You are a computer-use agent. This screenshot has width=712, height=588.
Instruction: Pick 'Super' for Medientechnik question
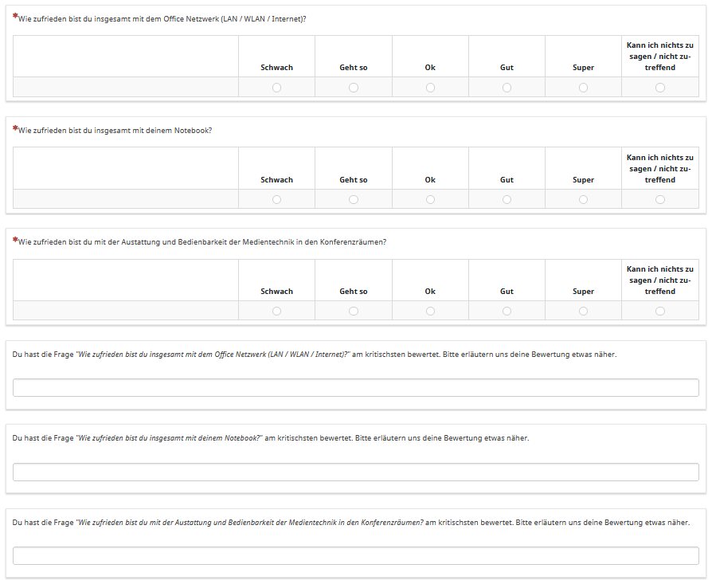(x=583, y=311)
